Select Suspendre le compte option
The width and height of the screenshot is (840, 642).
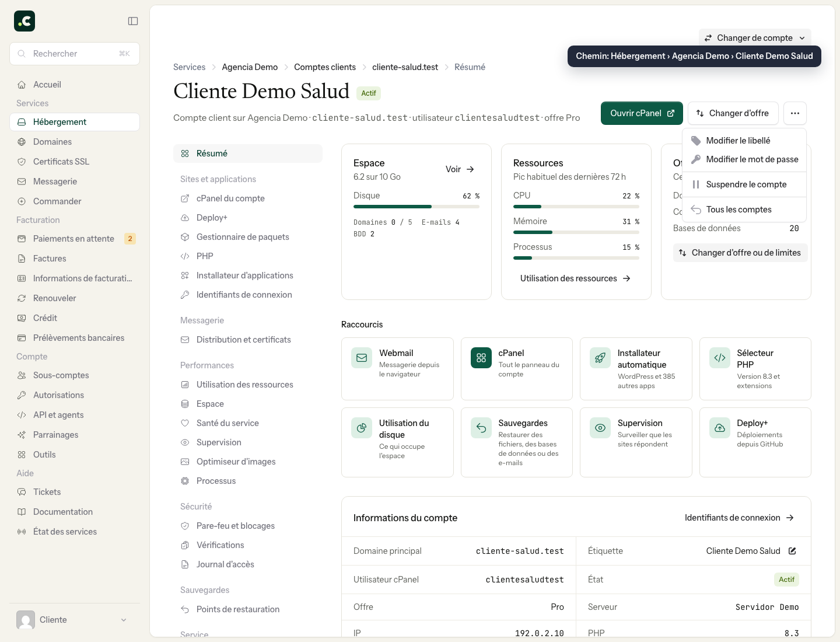point(744,184)
